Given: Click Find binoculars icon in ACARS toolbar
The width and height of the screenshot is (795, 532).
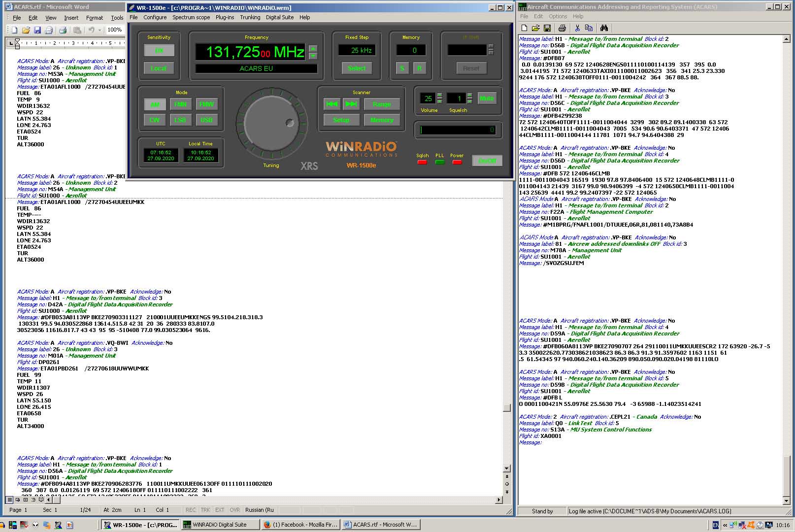Looking at the screenshot, I should click(604, 28).
